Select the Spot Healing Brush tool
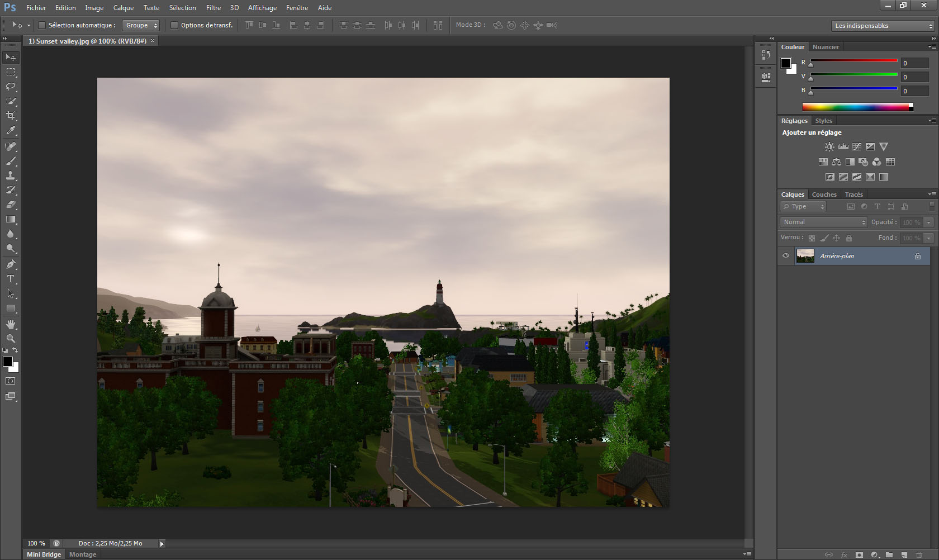The width and height of the screenshot is (939, 560). tap(11, 146)
